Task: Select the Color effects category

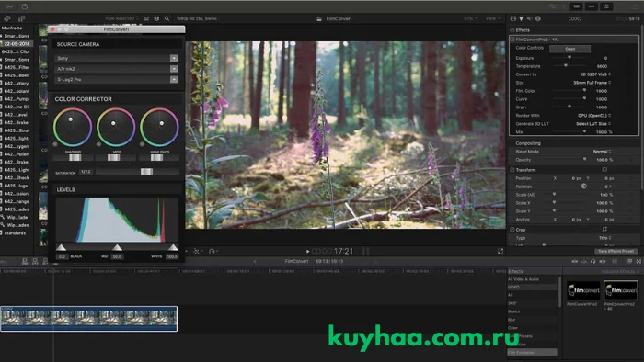Action: [x=513, y=328]
